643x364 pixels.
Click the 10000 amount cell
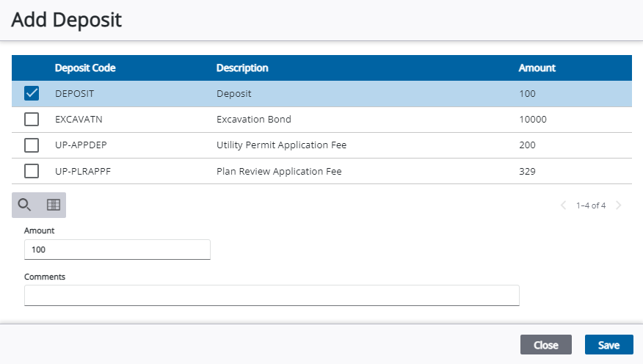(x=532, y=119)
